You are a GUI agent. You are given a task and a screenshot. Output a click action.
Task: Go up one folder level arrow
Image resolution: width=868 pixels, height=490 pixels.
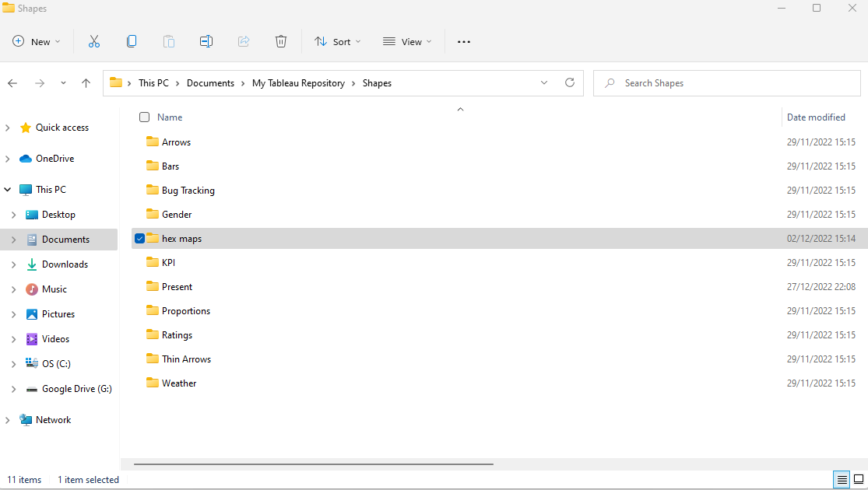(x=86, y=83)
